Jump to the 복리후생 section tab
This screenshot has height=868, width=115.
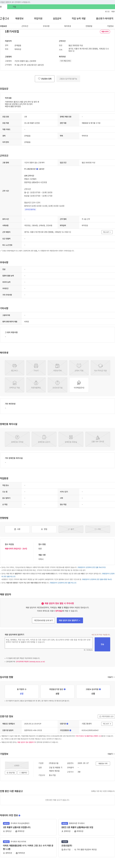[x=68, y=26]
